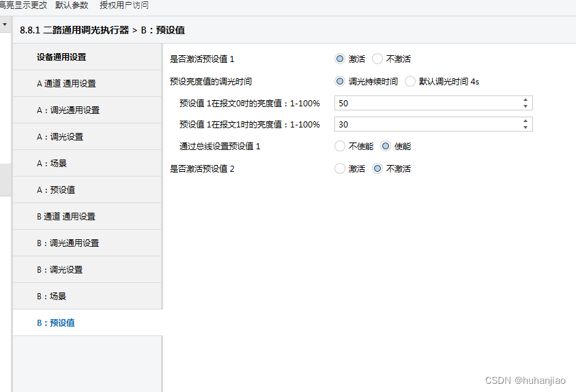Click 默认参数 in the top toolbar
Screen dimensions: 576x392
(x=72, y=5)
